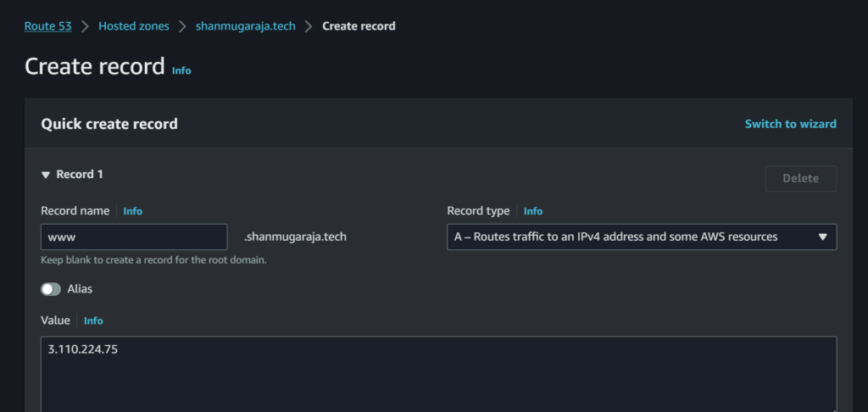
Task: Click the Create record breadcrumb text
Action: coord(359,26)
